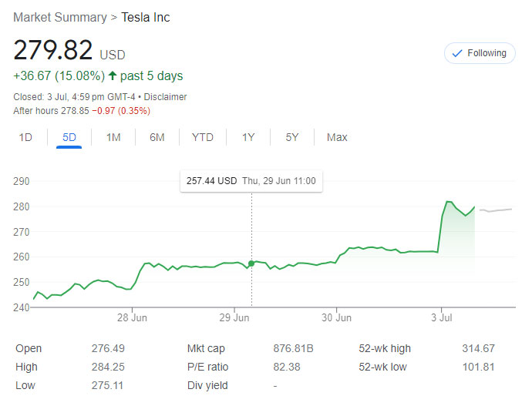This screenshot has width=532, height=406.
Task: Switch to the 1D range tab
Action: click(x=25, y=137)
